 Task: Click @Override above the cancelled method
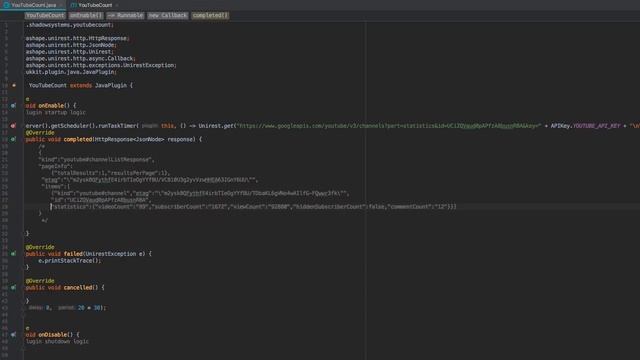(40, 281)
